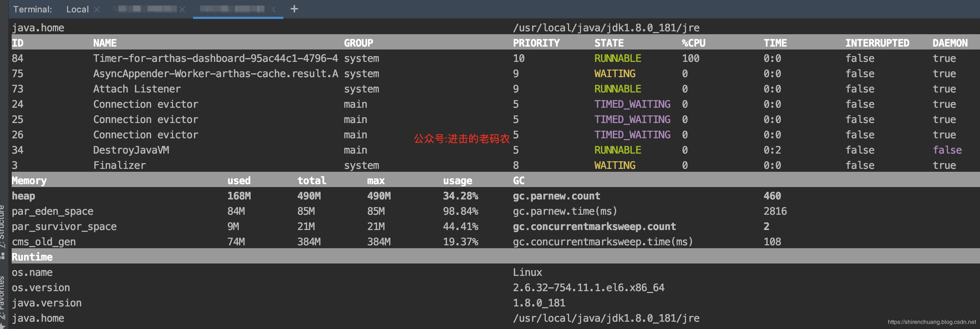Click the Runtime section header
The image size is (980, 329).
pos(32,257)
